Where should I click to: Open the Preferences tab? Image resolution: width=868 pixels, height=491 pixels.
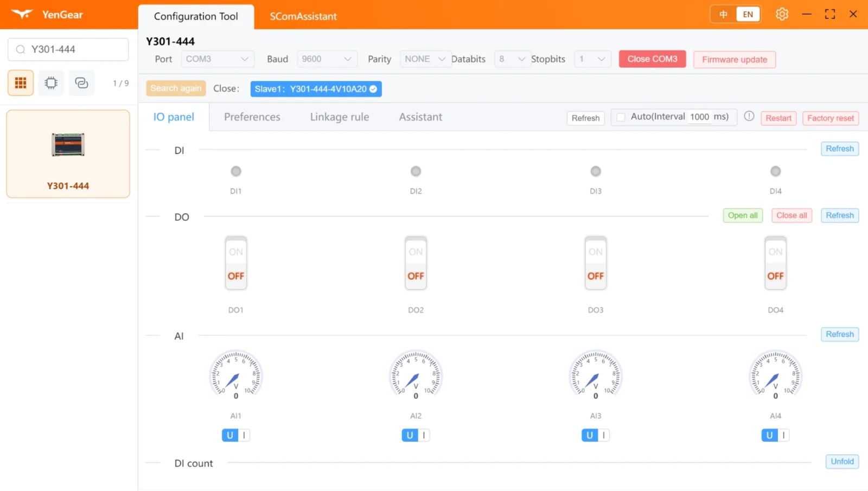click(x=252, y=117)
